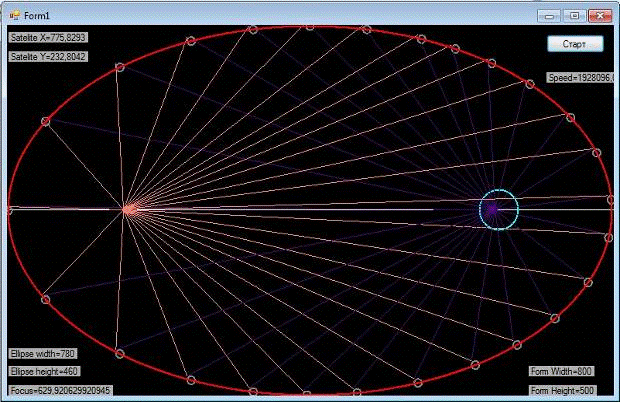Select the Satelite X coordinate label
620x402 pixels.
click(x=47, y=37)
